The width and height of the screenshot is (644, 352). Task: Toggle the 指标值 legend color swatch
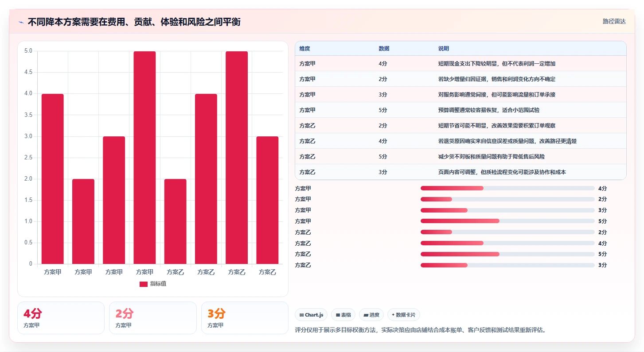[144, 284]
